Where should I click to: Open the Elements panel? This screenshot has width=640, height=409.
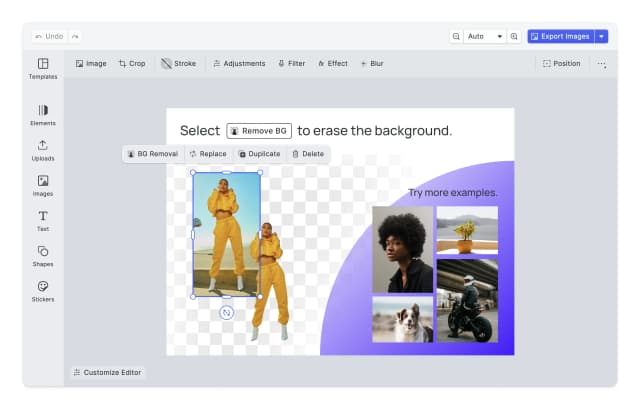(43, 115)
